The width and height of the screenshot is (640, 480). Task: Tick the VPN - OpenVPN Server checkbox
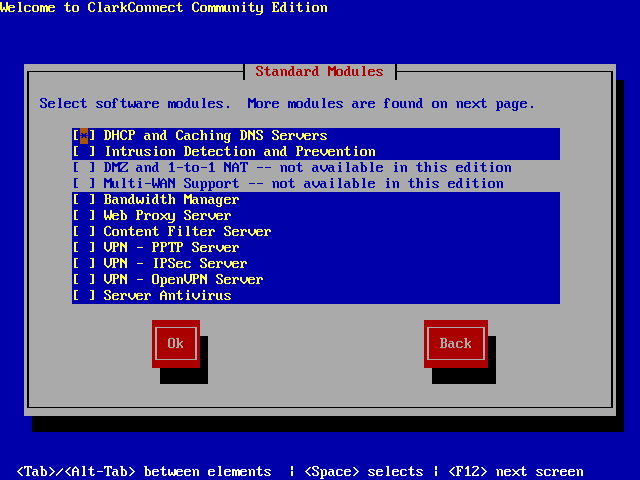coord(84,280)
